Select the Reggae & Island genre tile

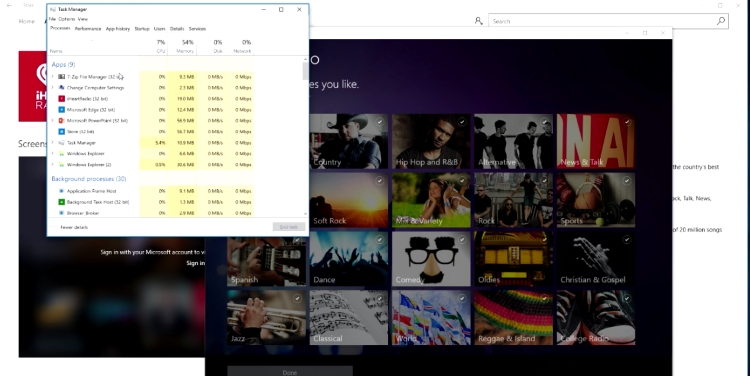coord(513,318)
